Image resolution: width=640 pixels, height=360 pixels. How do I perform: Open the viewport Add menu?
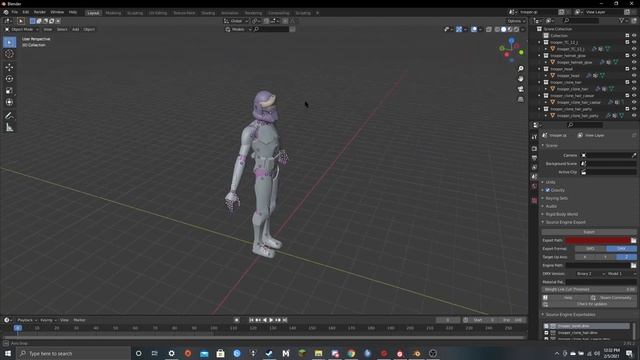coord(76,29)
